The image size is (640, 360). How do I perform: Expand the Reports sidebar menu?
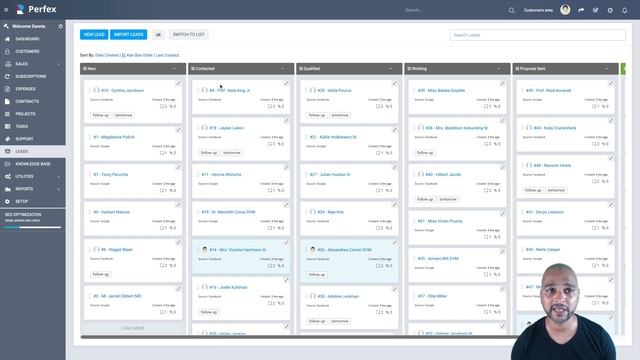click(33, 189)
